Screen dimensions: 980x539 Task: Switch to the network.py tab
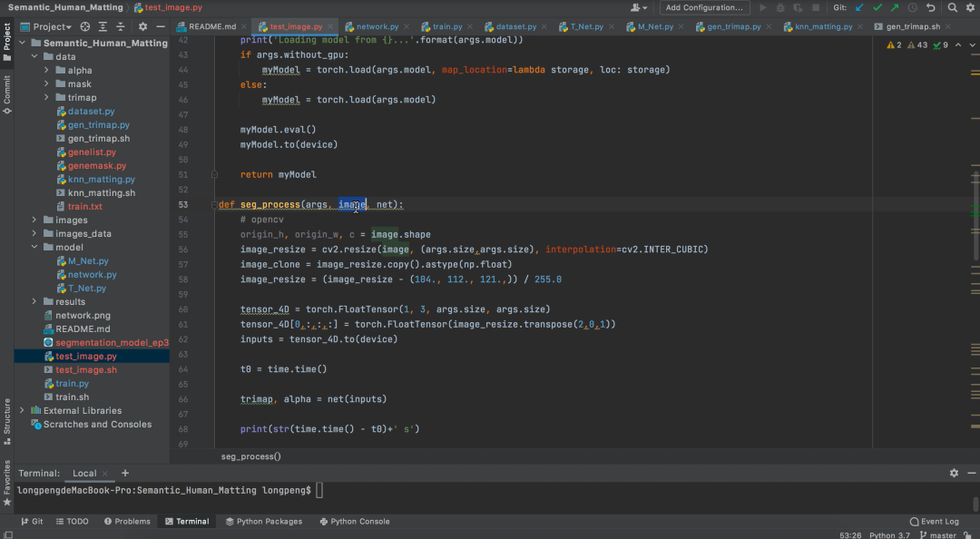(x=376, y=26)
